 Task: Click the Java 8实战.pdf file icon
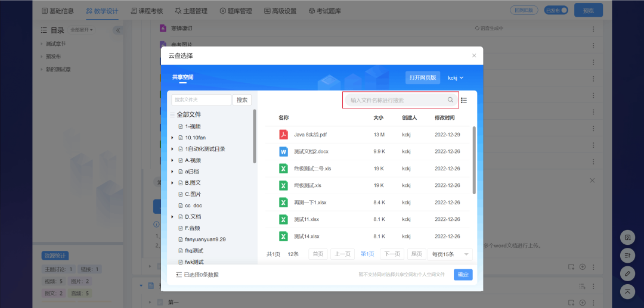click(283, 135)
